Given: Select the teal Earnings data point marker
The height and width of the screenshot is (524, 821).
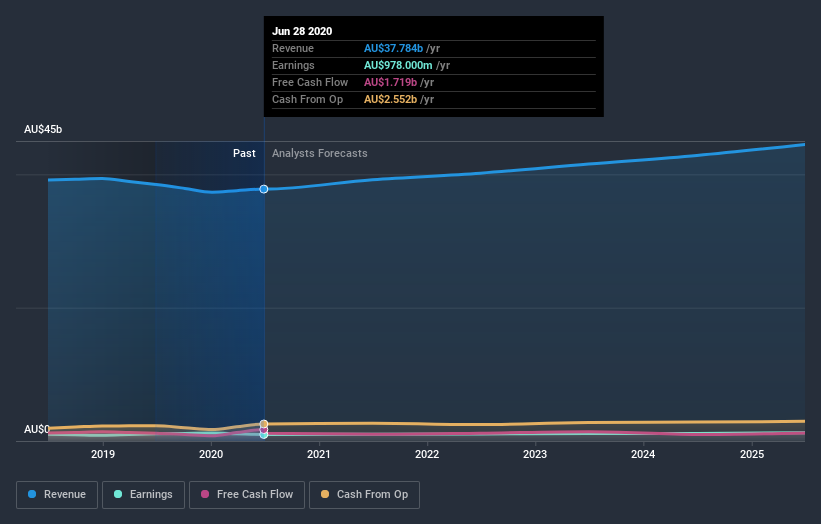Looking at the screenshot, I should coord(264,435).
